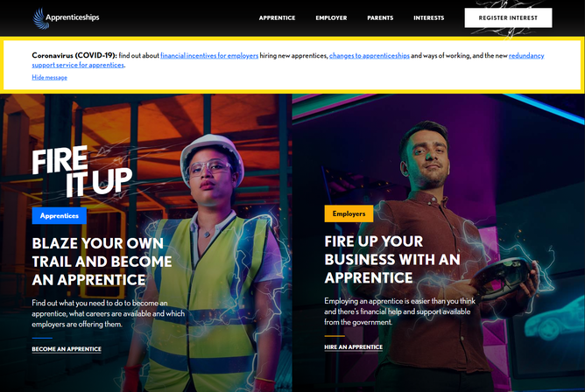This screenshot has width=585, height=392.
Task: Click the 'Employing an apprentice is easier' paragraph
Action: (398, 311)
